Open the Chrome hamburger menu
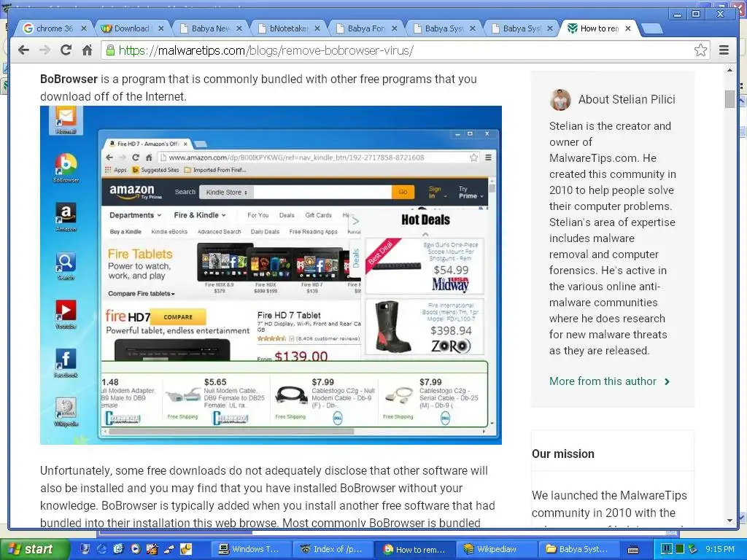This screenshot has width=747, height=560. pyautogui.click(x=724, y=50)
